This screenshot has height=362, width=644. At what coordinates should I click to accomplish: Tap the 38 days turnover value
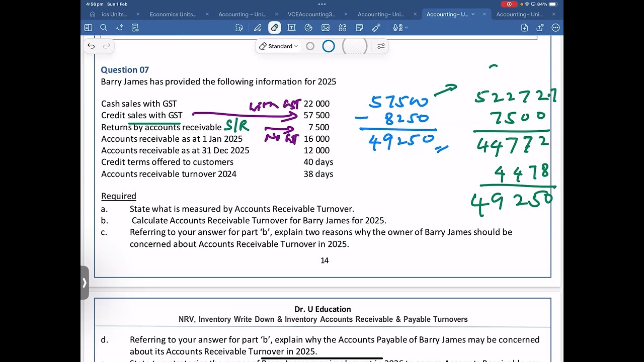pyautogui.click(x=318, y=174)
